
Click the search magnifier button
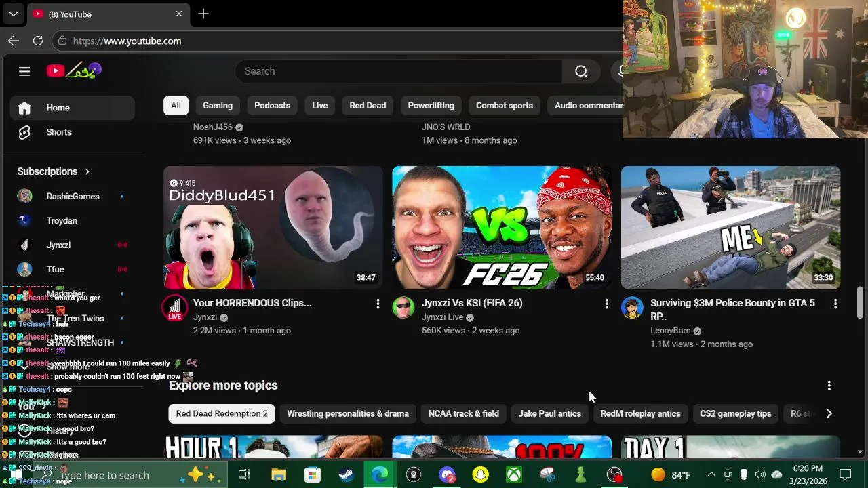(581, 71)
